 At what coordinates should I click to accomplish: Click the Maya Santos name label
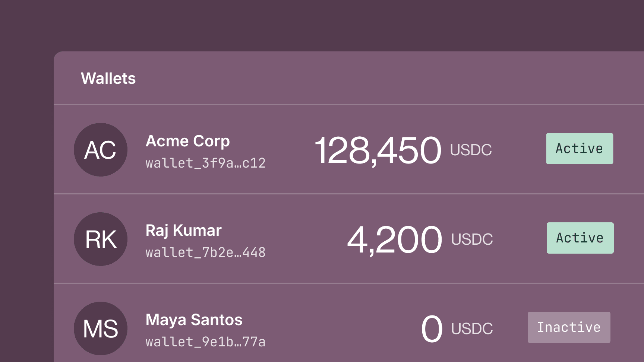tap(194, 320)
